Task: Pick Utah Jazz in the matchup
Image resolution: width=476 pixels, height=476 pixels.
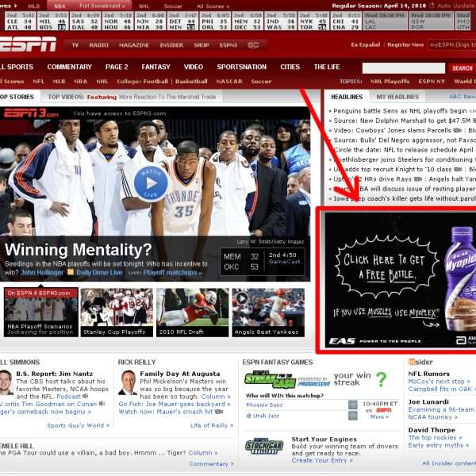Action: (x=353, y=416)
